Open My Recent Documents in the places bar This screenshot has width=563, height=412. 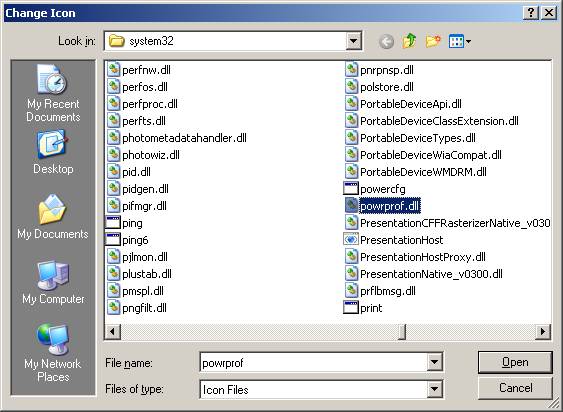[x=53, y=93]
